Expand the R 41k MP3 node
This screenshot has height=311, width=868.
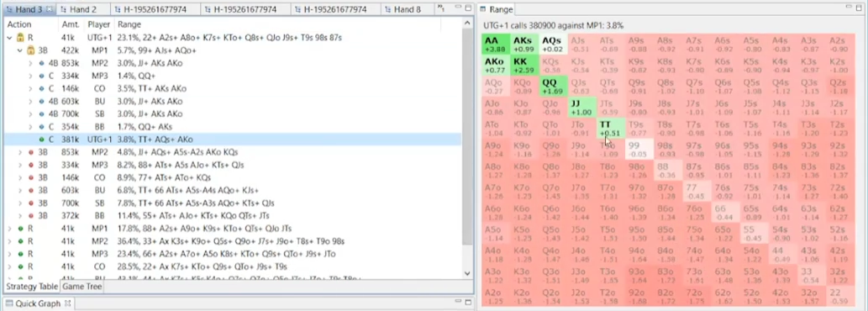tap(10, 254)
